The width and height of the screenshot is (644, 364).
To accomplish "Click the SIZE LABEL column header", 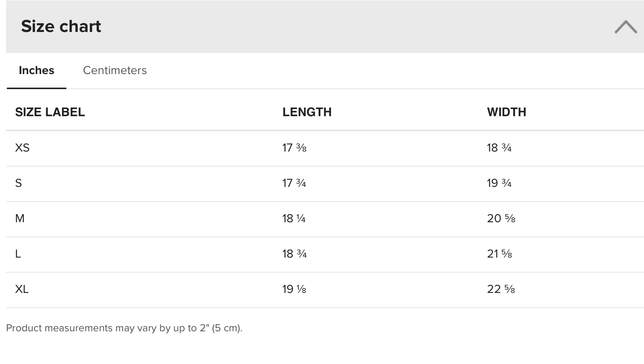I will click(50, 112).
